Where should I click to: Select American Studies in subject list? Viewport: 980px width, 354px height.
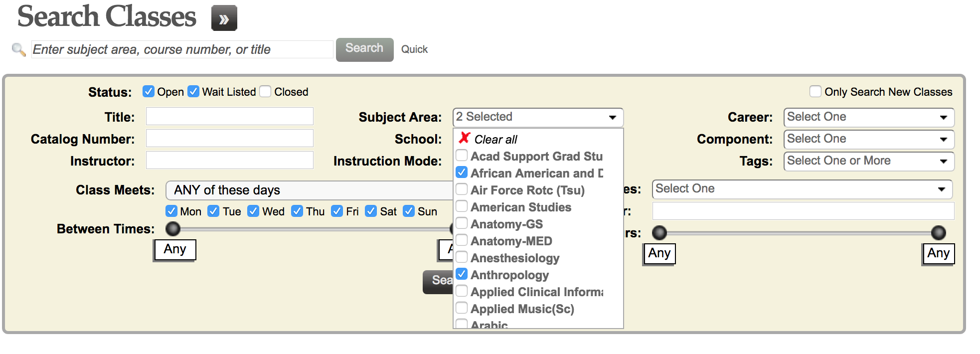(x=462, y=206)
